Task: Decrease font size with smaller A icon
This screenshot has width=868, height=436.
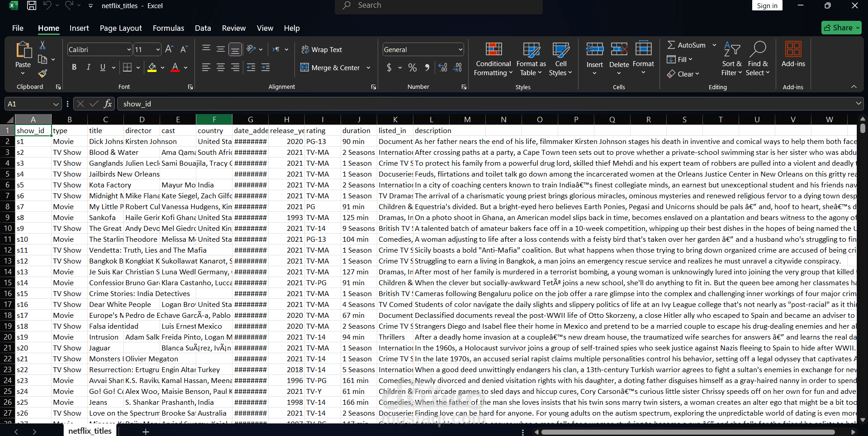Action: click(x=184, y=49)
